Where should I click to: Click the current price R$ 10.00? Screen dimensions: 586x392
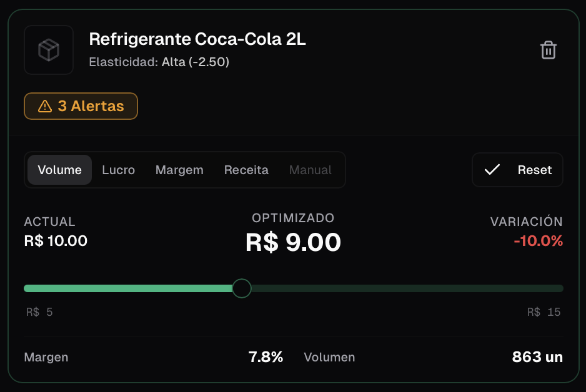click(56, 240)
